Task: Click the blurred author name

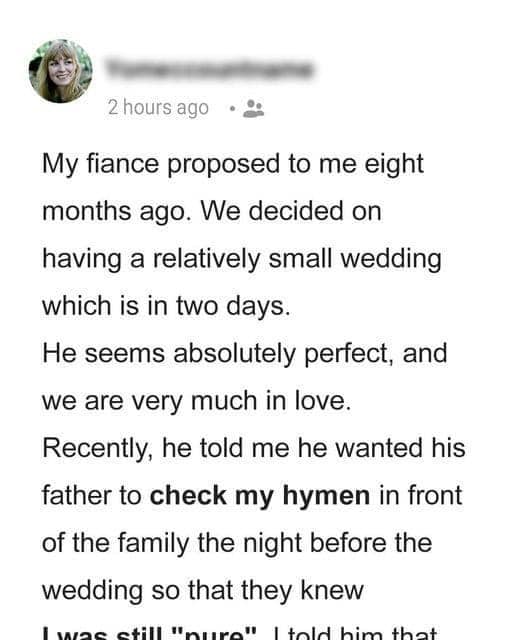Action: coord(209,69)
